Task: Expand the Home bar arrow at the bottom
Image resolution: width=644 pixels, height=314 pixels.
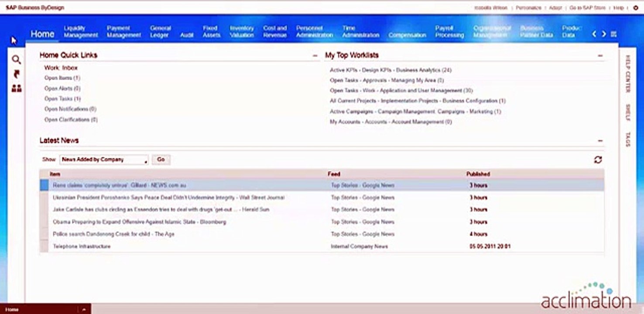Action: [84, 309]
